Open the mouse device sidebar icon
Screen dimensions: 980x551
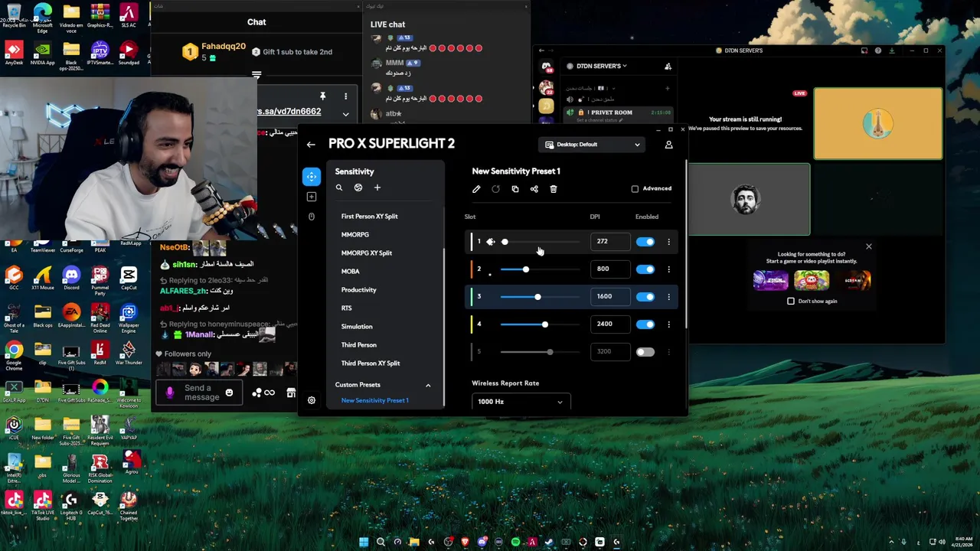pyautogui.click(x=311, y=217)
